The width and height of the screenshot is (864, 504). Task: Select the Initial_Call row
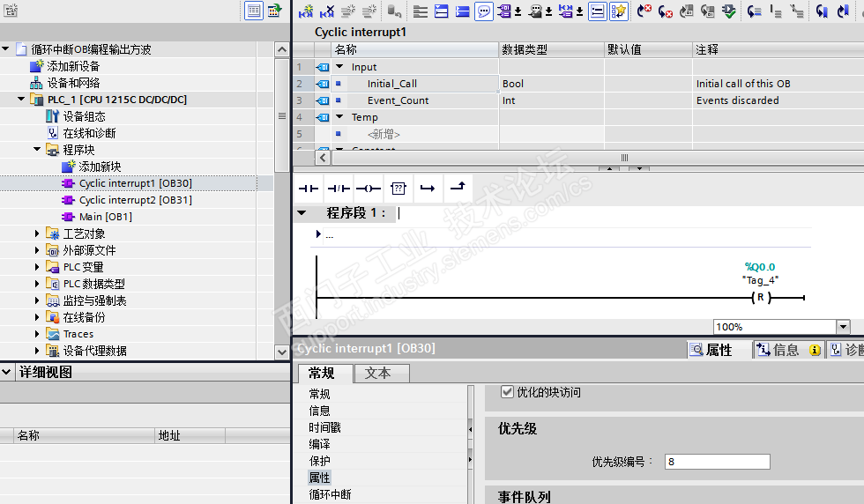point(578,84)
